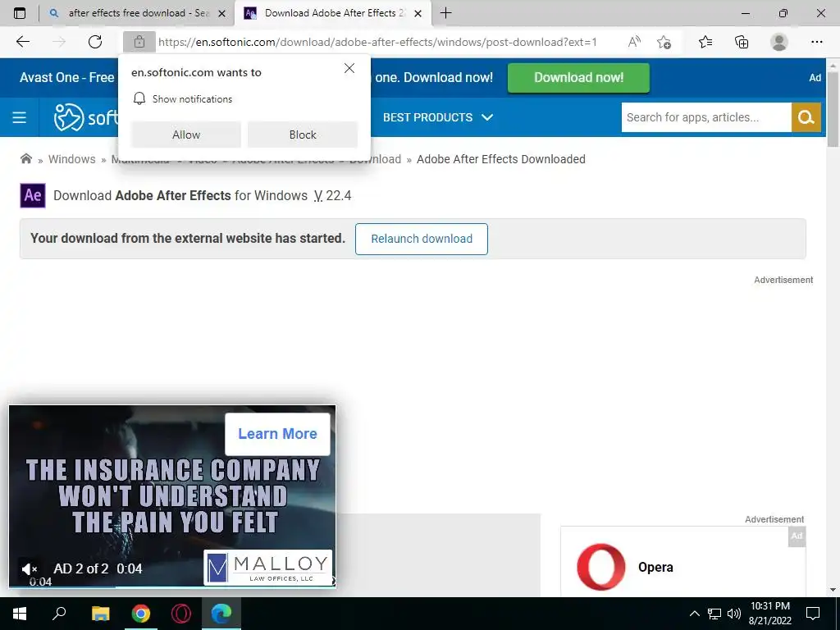The image size is (840, 630).
Task: Click the Relaunch download button
Action: pos(422,239)
